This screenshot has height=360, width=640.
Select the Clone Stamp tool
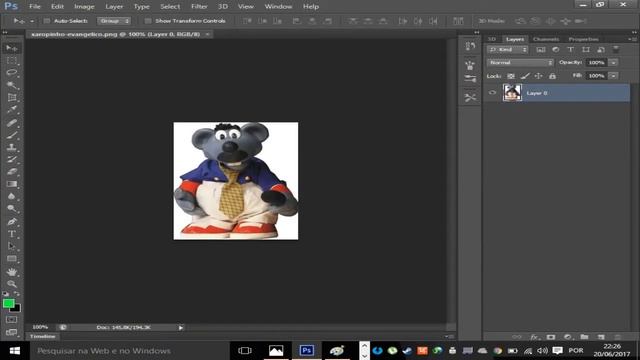(x=12, y=147)
